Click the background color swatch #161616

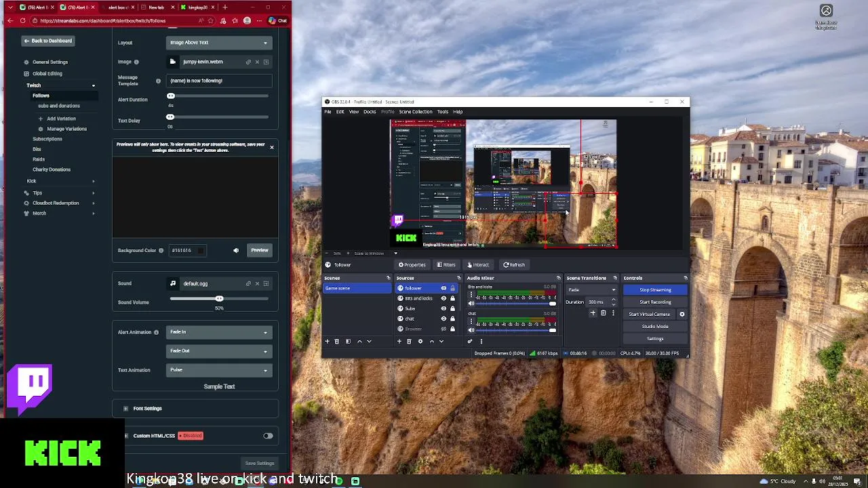[201, 250]
